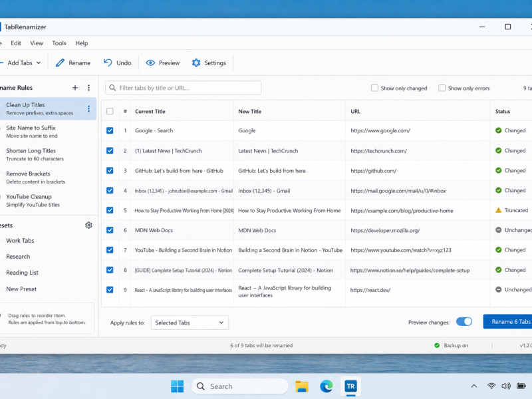Sort by the Current Title column header

point(150,111)
